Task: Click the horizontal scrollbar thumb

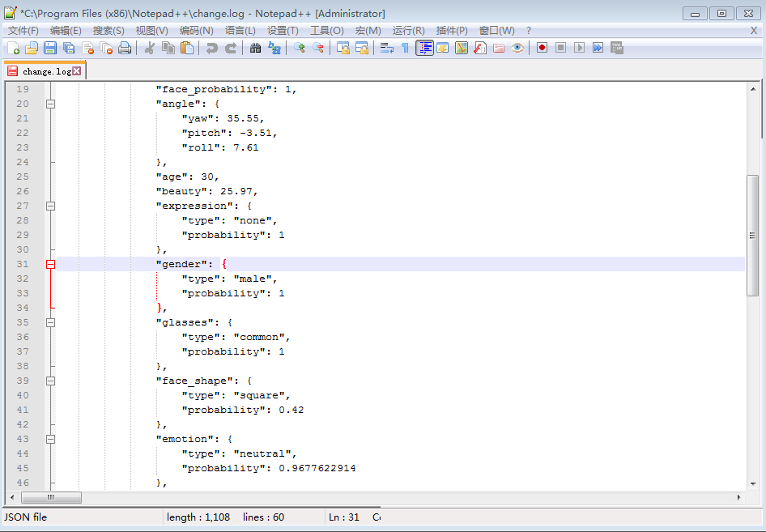Action: click(x=51, y=497)
